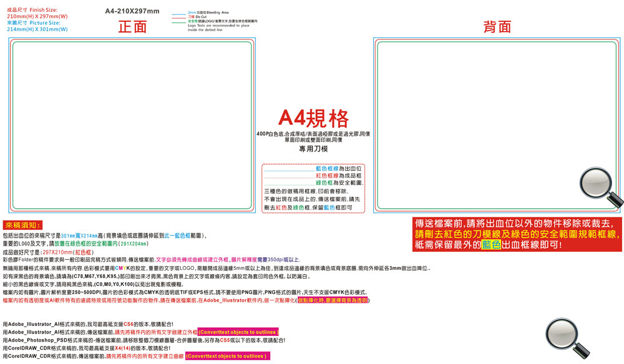Screen dimensions: 624x364
Task: Click the 背面 heading
Action: pyautogui.click(x=497, y=27)
